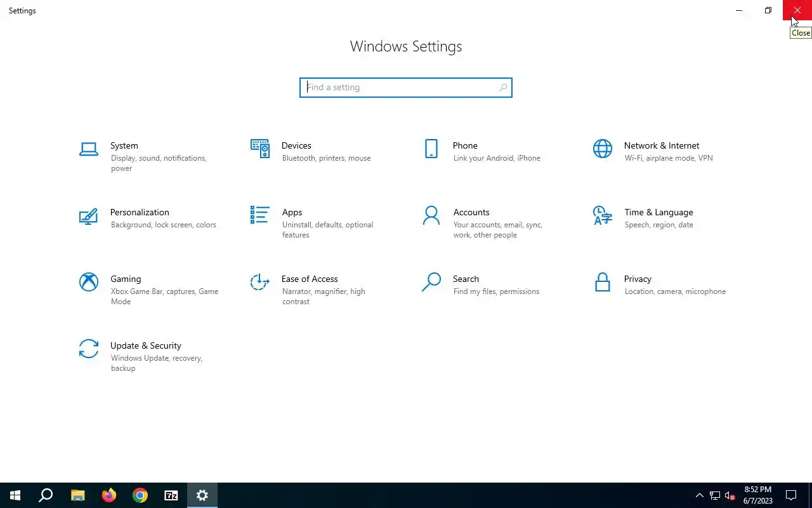This screenshot has height=508, width=812.
Task: Open the network status tray icon
Action: coord(715,495)
